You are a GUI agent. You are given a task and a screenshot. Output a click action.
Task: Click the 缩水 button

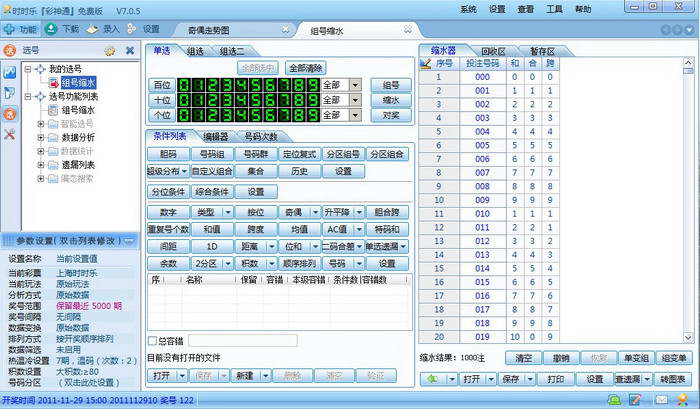click(391, 100)
